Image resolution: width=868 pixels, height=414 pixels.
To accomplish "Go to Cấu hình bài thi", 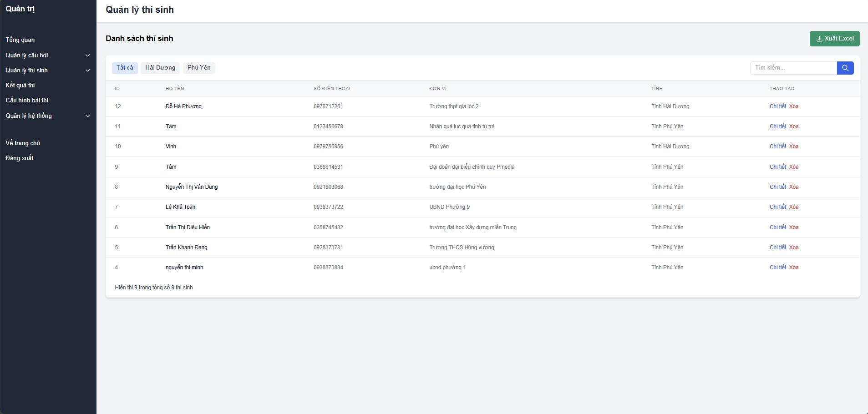I will (x=27, y=101).
